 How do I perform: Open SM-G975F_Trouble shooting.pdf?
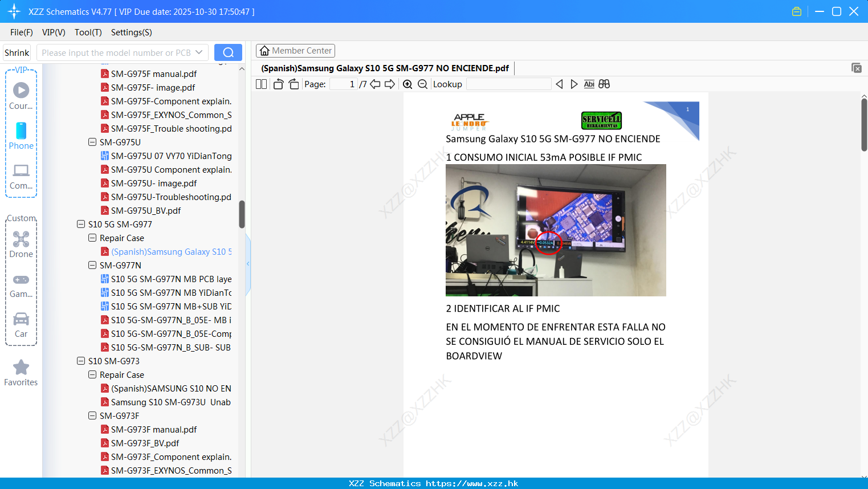click(166, 129)
